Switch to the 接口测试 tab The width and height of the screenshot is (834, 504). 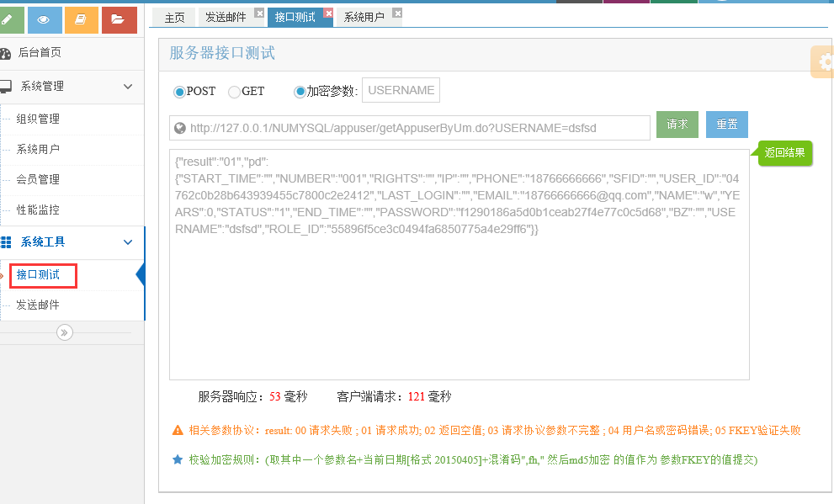[295, 18]
